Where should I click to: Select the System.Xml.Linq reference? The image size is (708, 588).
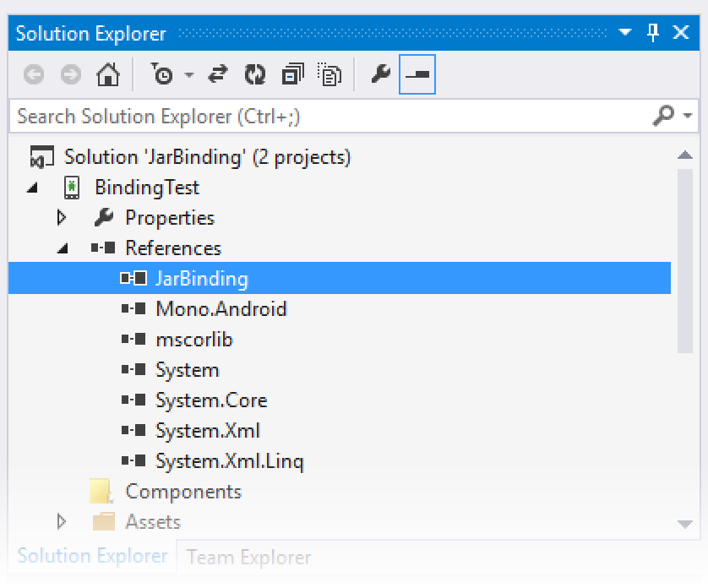tap(229, 461)
